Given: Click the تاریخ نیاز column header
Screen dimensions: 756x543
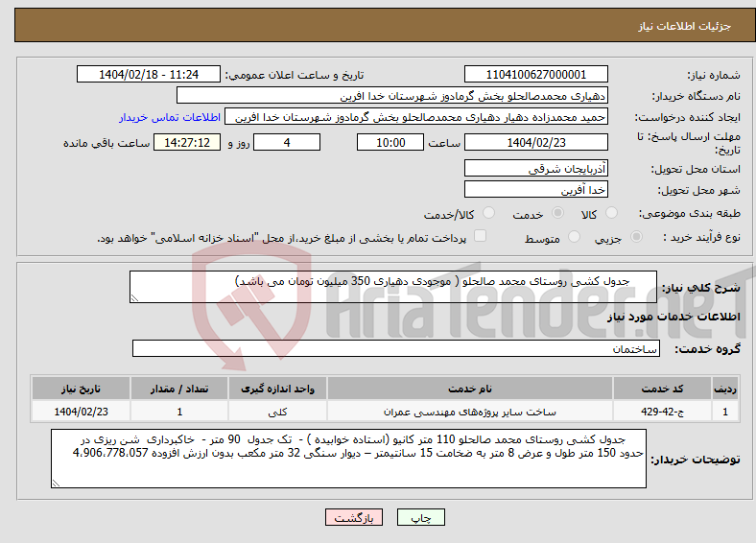Looking at the screenshot, I should point(81,389).
